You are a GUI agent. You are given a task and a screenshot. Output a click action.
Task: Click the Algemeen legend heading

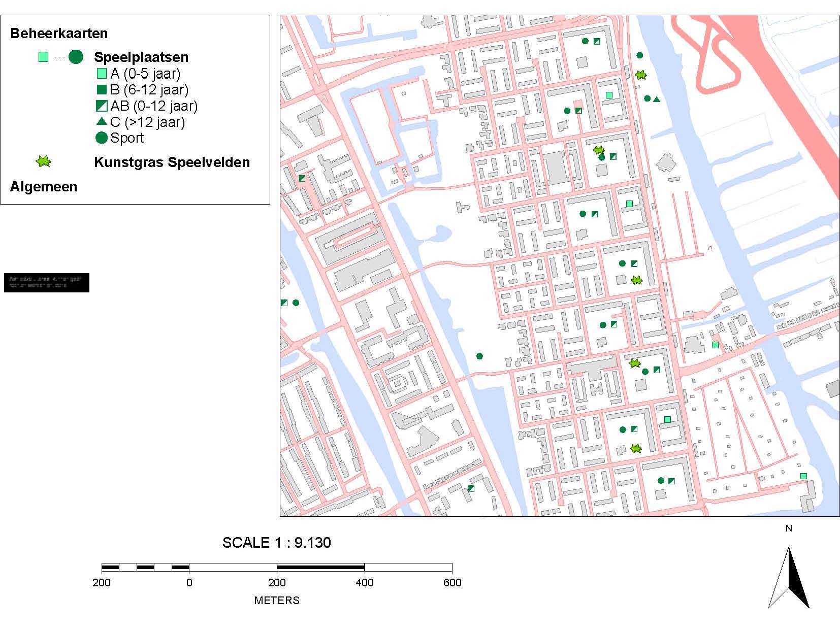pos(44,187)
